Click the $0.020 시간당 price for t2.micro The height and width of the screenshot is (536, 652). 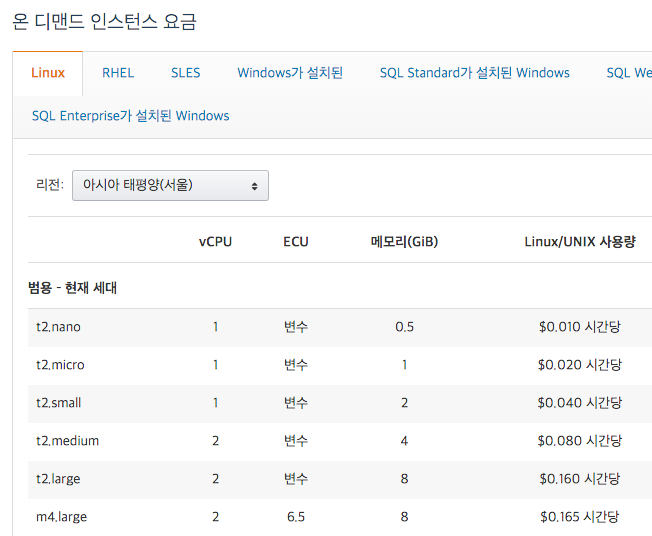point(580,365)
